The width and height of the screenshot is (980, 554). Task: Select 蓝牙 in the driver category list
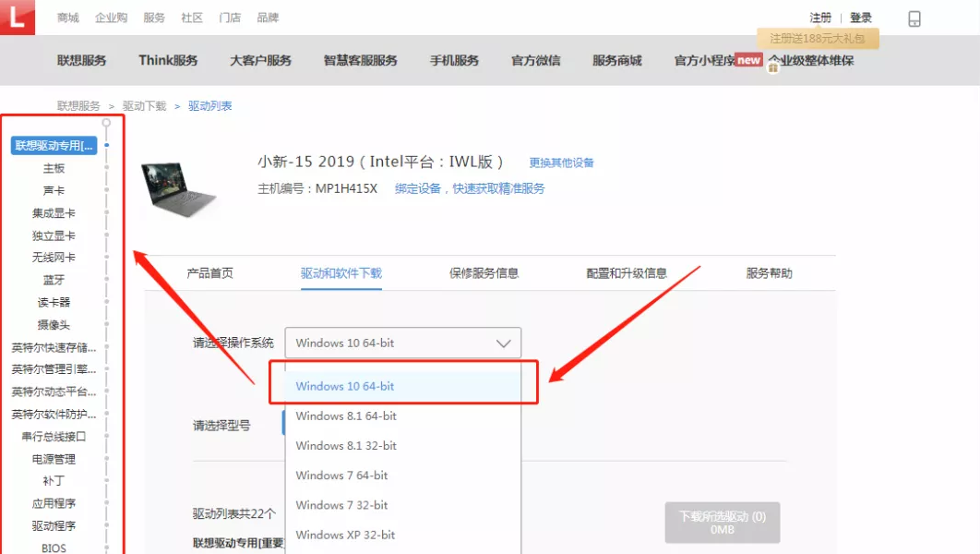click(x=53, y=279)
